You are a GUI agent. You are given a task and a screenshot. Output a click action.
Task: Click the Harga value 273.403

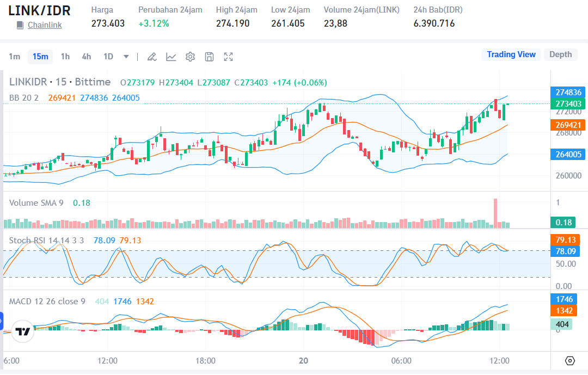click(x=108, y=23)
